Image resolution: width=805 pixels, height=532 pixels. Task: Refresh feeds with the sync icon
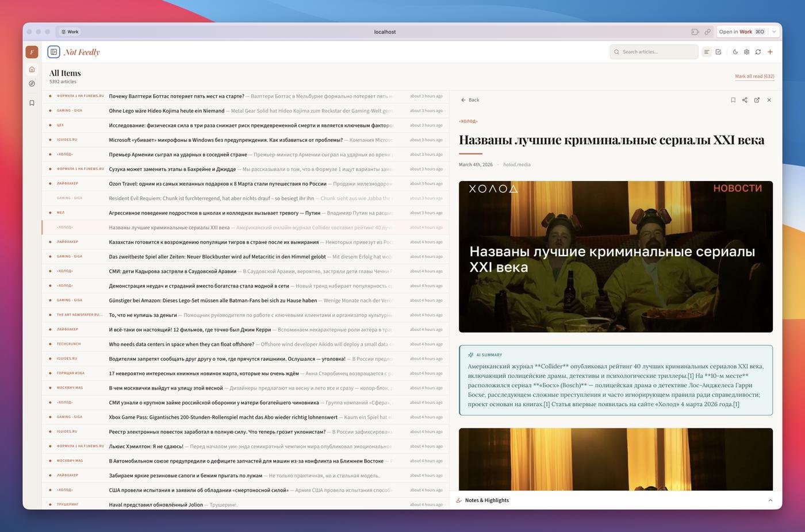[758, 52]
